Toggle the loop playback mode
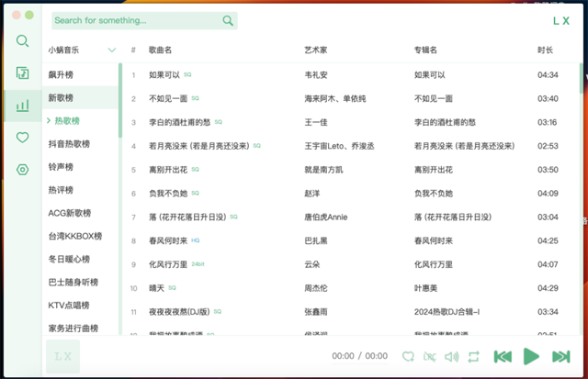Screen dimensions: 588x379 click(x=473, y=356)
